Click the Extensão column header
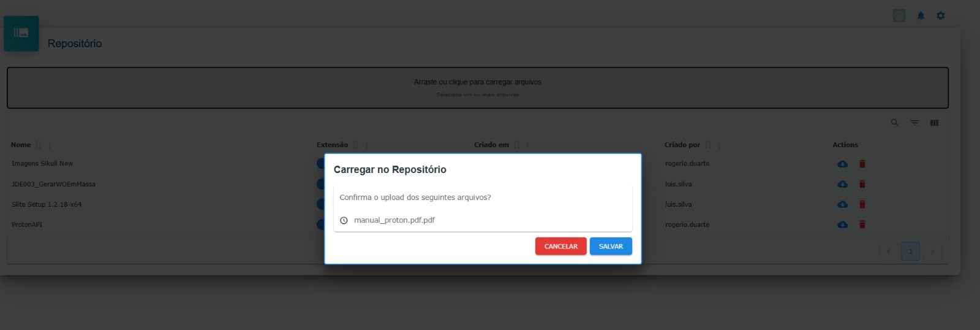The image size is (980, 330). tap(332, 145)
